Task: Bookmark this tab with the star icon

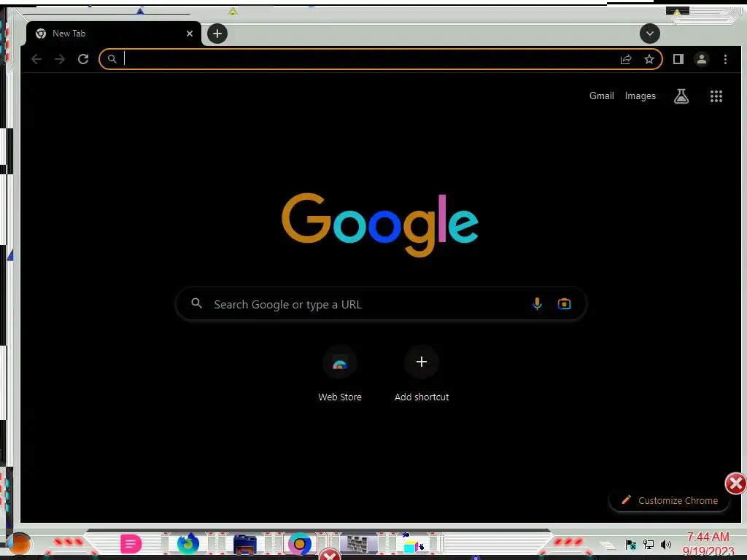Action: point(649,59)
